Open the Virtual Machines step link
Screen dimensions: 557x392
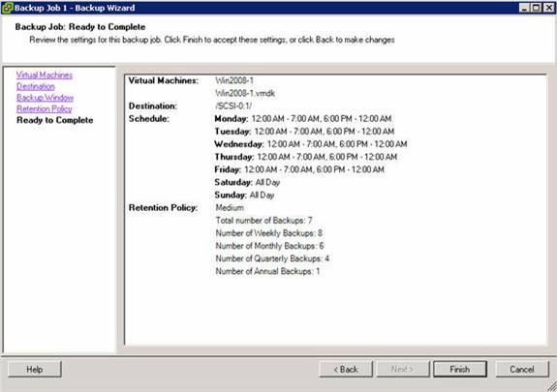point(44,75)
